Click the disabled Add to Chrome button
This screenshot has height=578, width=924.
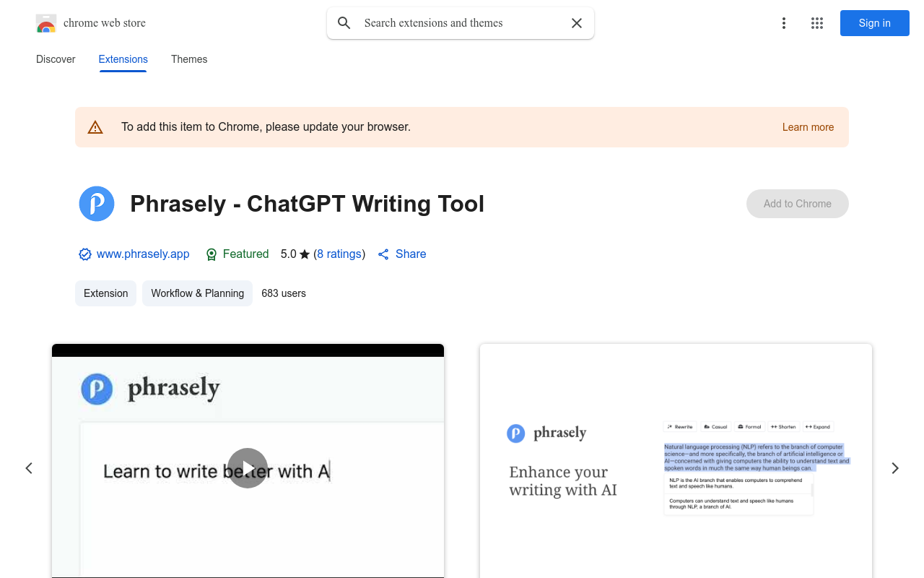(x=798, y=204)
